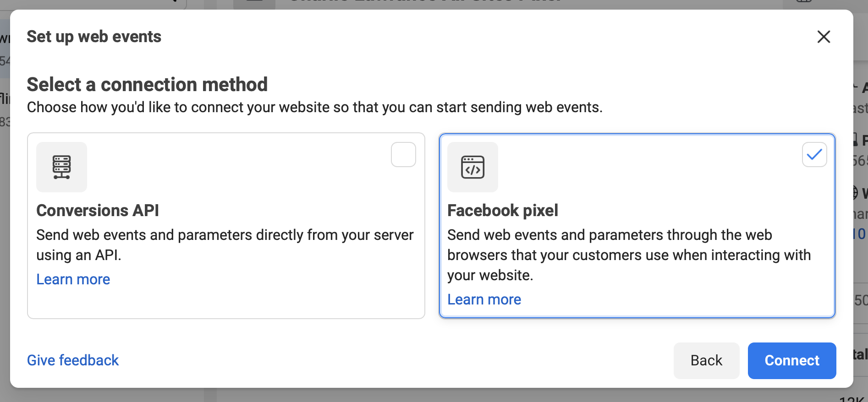Open Learn more under Facebook pixel
This screenshot has height=402, width=868.
click(484, 299)
